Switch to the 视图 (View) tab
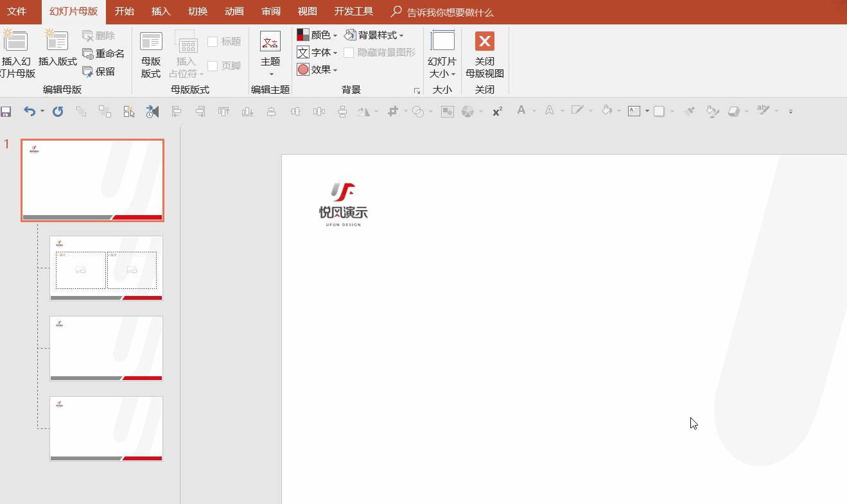 coord(308,12)
